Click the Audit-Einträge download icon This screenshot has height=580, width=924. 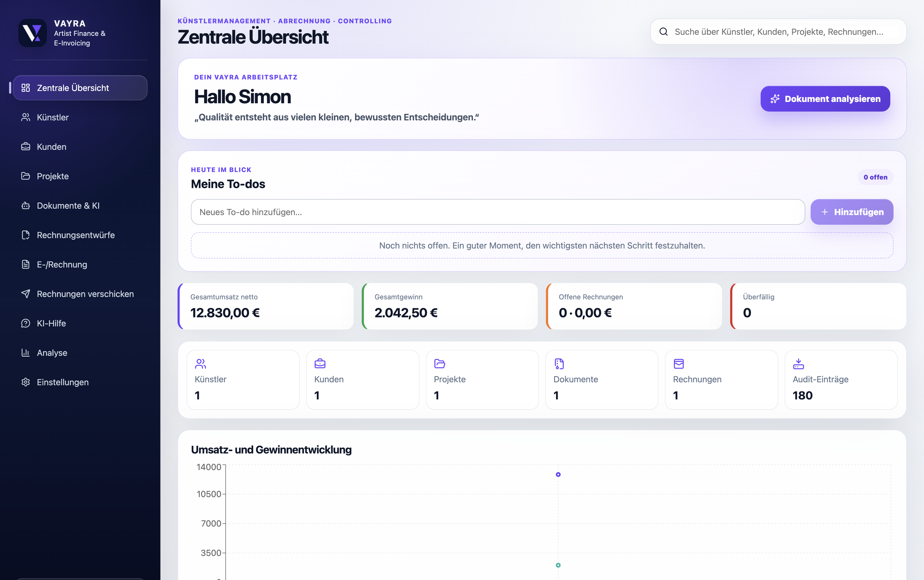798,363
